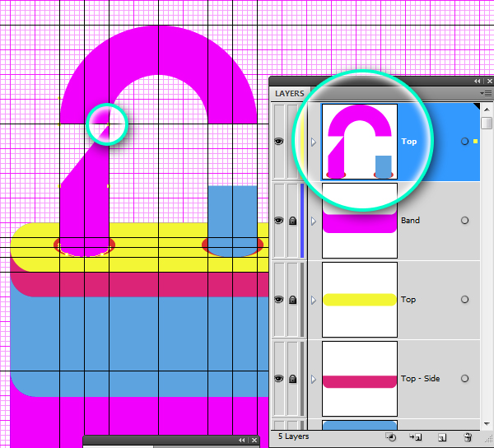Hide the Band layer
Image resolution: width=494 pixels, height=448 pixels.
click(279, 221)
